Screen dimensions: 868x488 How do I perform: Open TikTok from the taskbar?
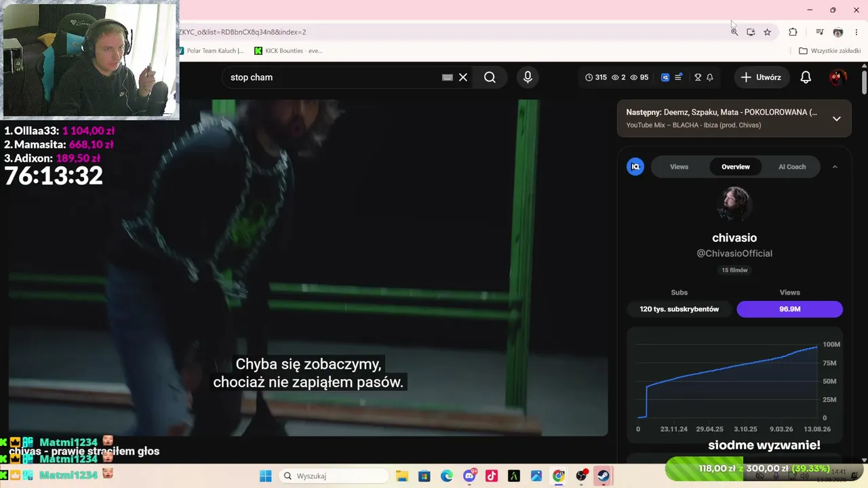pos(491,476)
